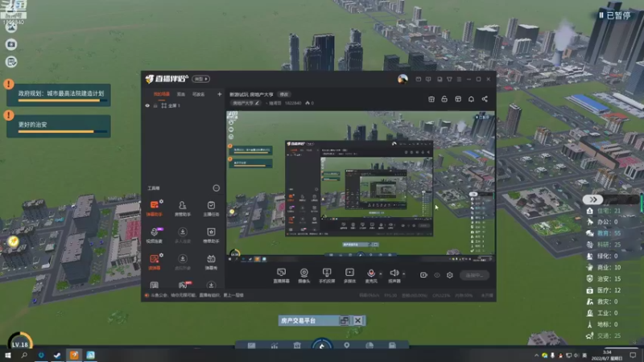Read the announcement ticker at window bottom
Viewport: 644px width, 362px height.
click(x=195, y=295)
